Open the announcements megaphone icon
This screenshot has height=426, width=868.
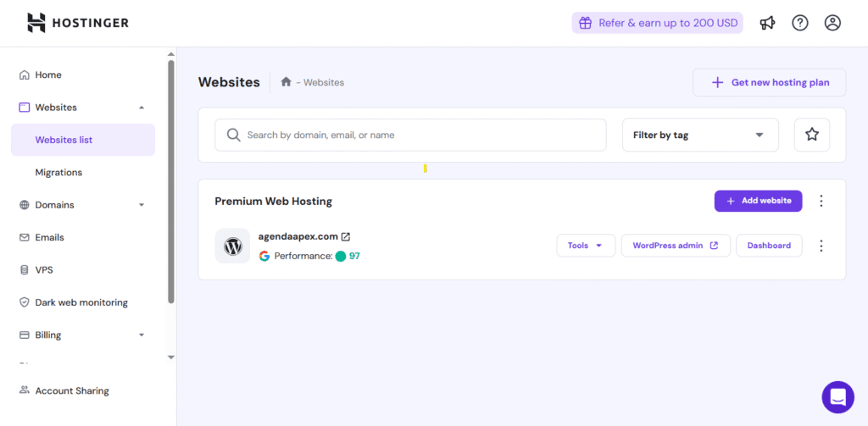point(767,23)
